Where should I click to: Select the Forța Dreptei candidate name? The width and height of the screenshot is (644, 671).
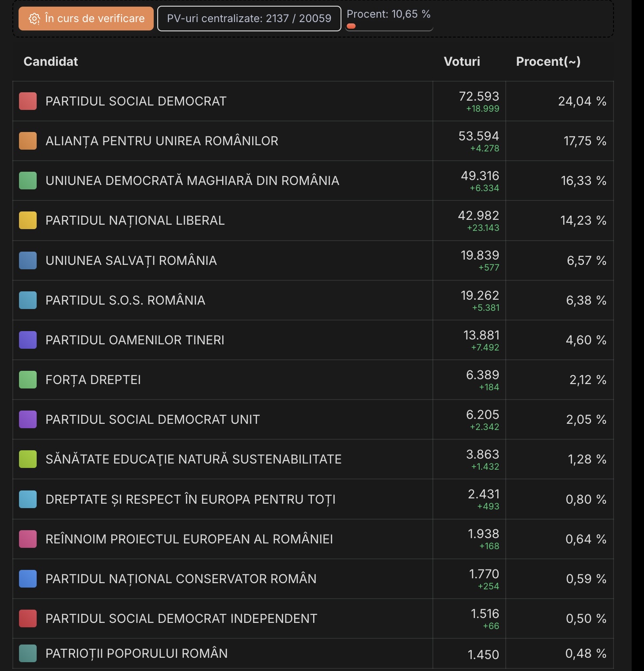click(x=93, y=380)
